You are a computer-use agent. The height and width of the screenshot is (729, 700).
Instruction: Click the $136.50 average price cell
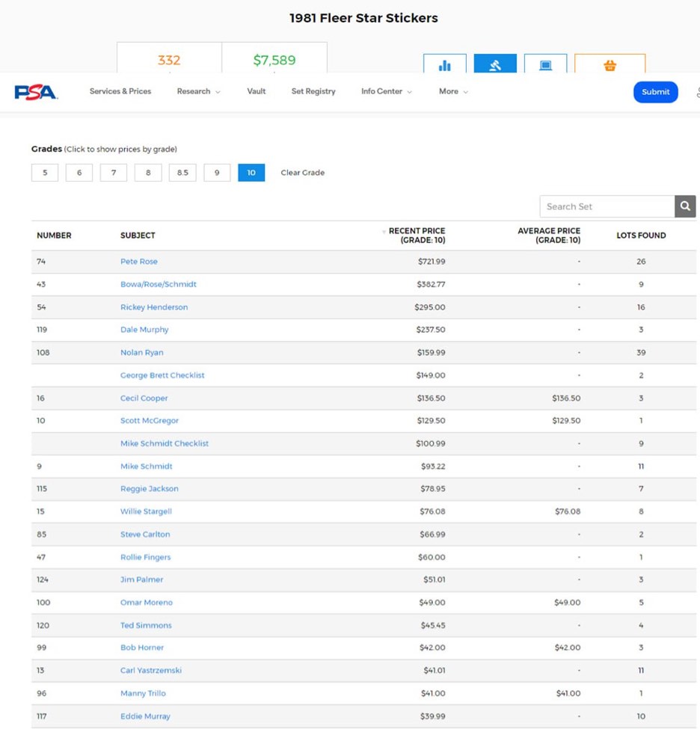pyautogui.click(x=566, y=399)
